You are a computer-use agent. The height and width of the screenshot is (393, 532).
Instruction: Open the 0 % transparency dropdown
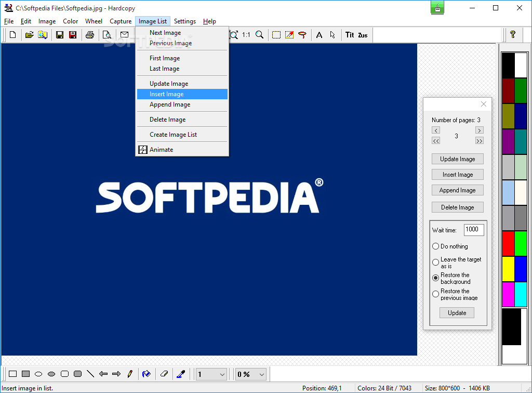pos(251,374)
